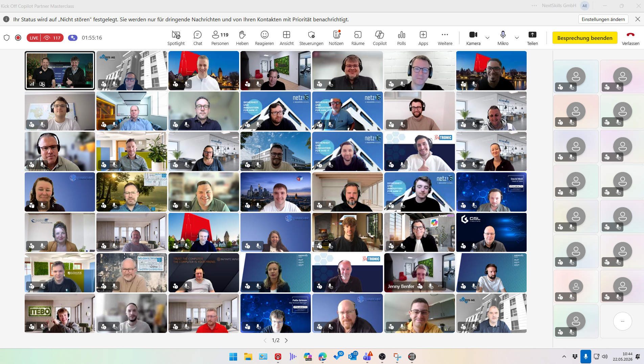Add Apps to the meeting
This screenshot has width=644, height=364.
coord(423,38)
